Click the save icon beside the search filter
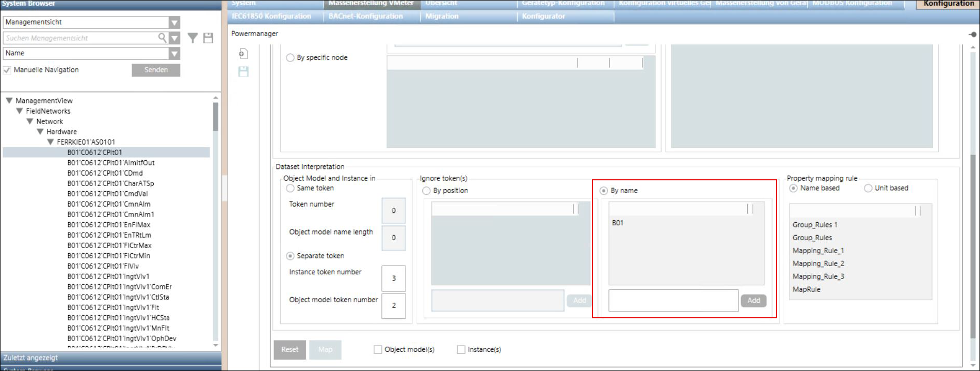 click(x=208, y=38)
